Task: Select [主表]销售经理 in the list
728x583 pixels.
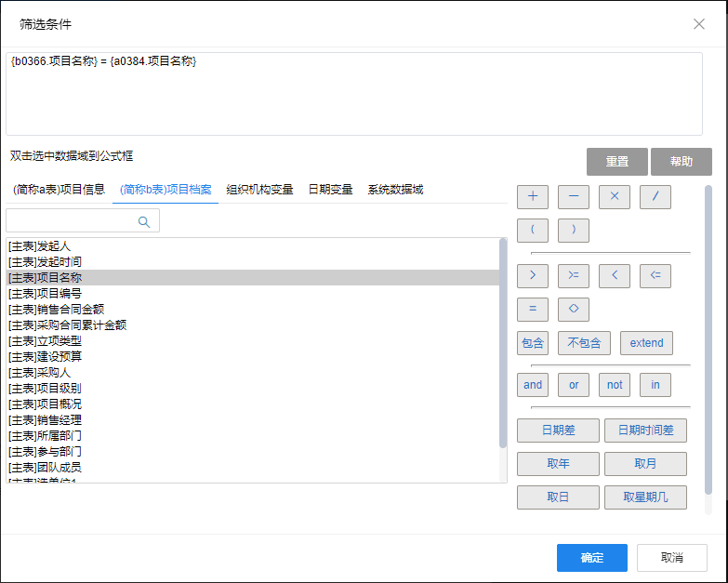Action: [253, 419]
